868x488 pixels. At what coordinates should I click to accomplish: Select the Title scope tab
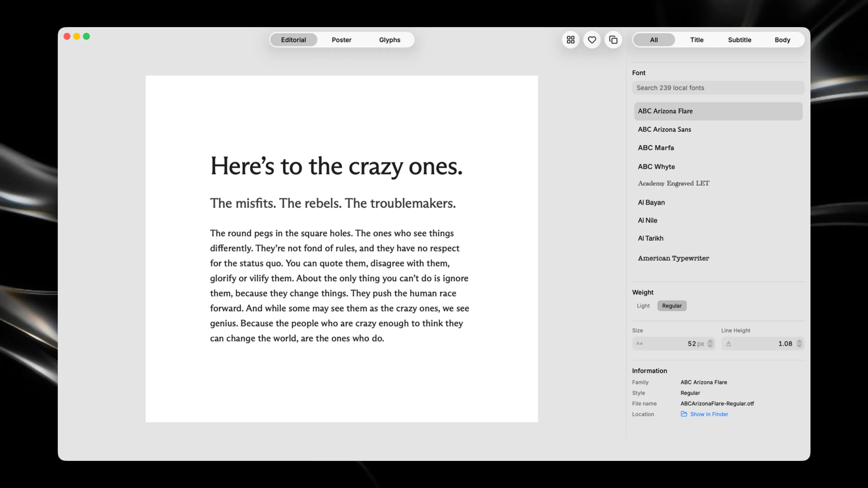[x=697, y=40]
